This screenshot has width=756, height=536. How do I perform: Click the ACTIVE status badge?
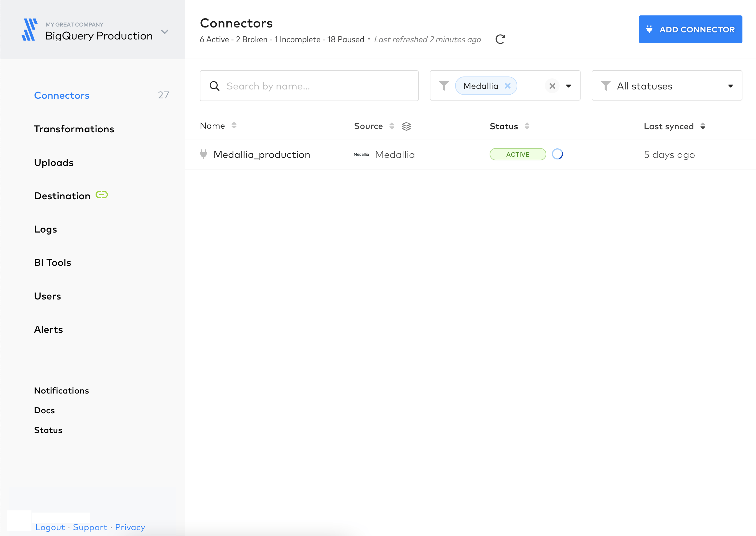[x=518, y=154]
